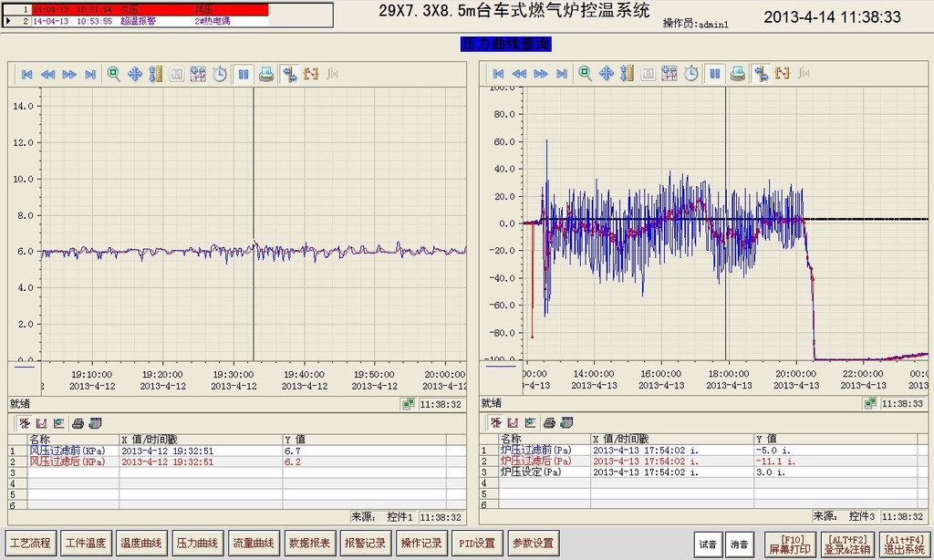The width and height of the screenshot is (934, 560).
Task: Open the 工艺流程 screen
Action: pyautogui.click(x=30, y=544)
